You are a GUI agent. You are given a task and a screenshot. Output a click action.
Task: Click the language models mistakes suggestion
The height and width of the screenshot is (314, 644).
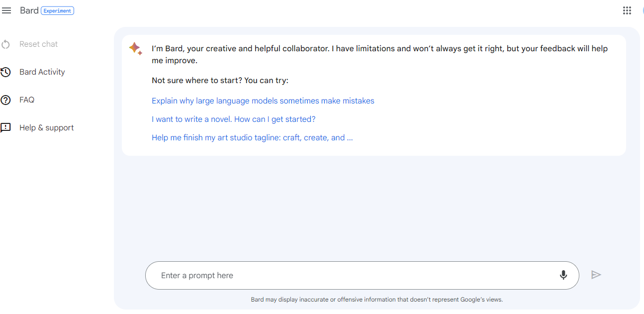(263, 101)
